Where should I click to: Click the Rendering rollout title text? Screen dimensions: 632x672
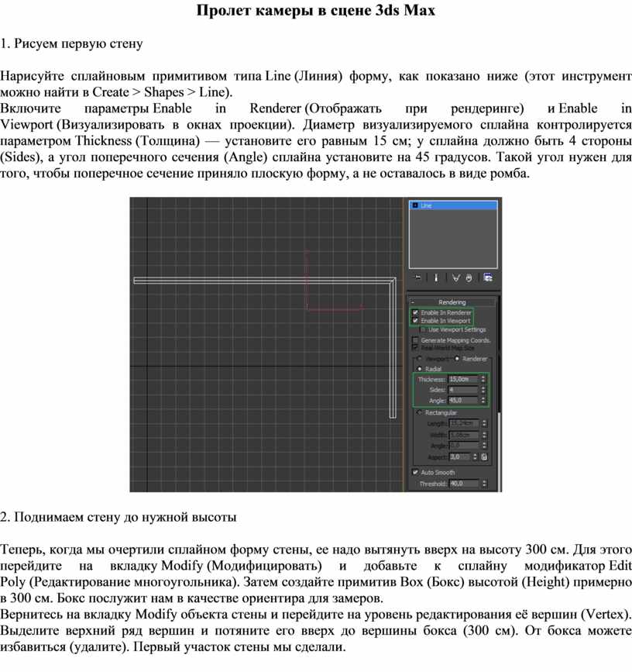tap(452, 302)
